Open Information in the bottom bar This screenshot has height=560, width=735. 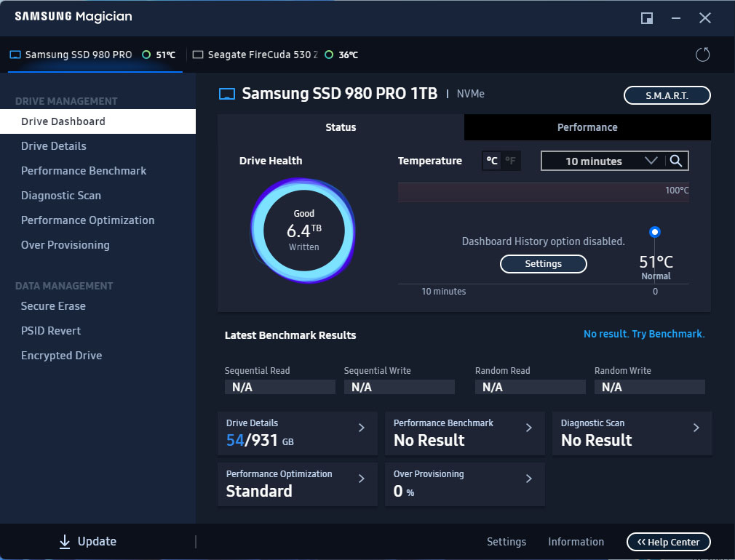pos(576,543)
